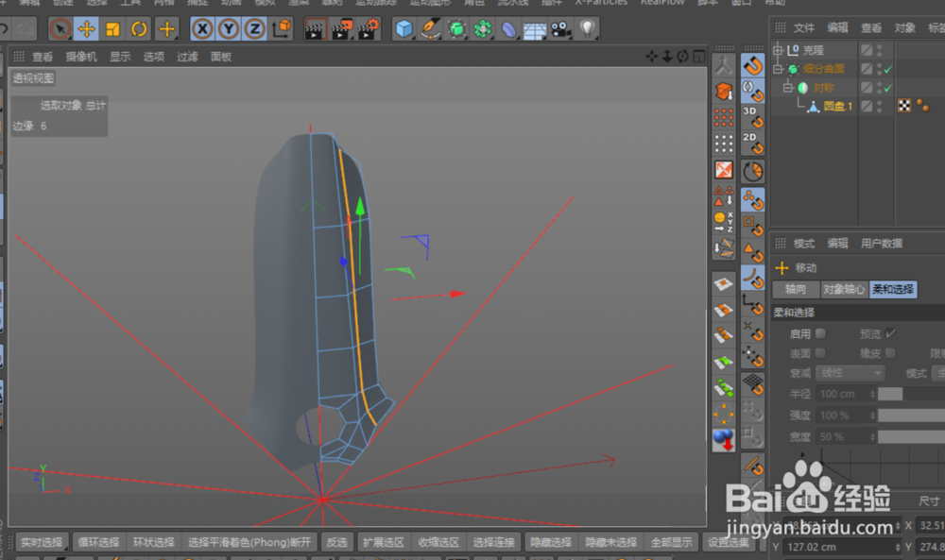Click the 全部显示 button
Image resolution: width=945 pixels, height=560 pixels.
point(671,543)
